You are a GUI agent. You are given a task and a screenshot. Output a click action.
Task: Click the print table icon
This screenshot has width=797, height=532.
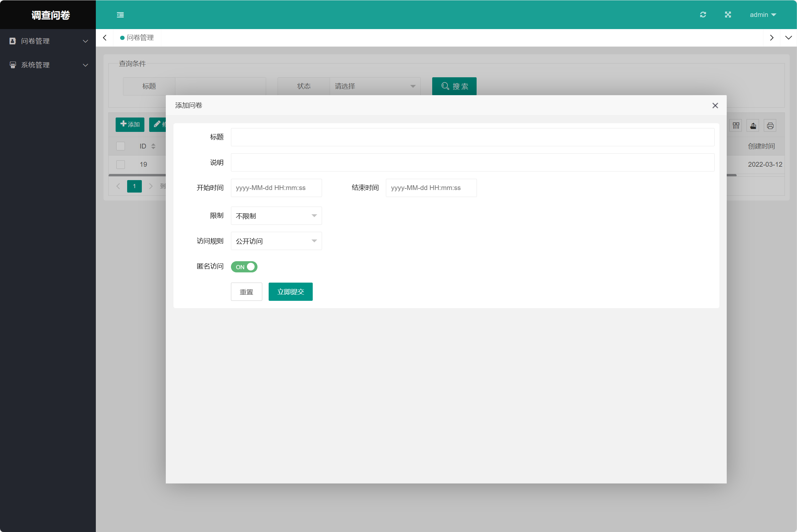tap(770, 126)
